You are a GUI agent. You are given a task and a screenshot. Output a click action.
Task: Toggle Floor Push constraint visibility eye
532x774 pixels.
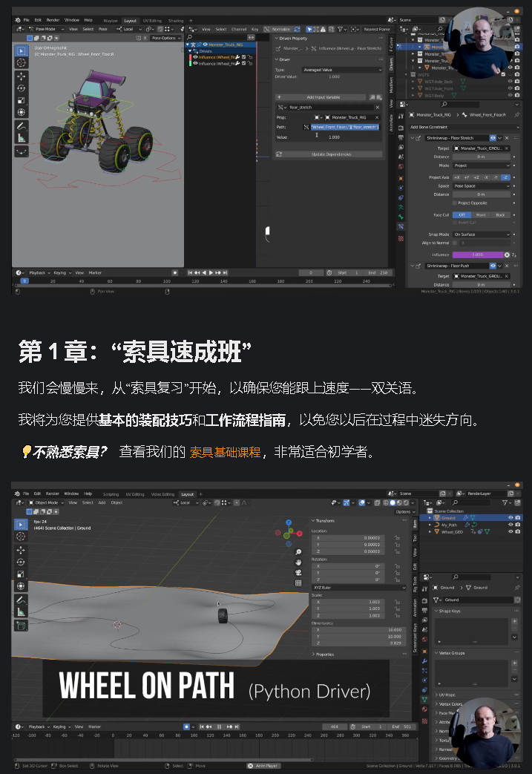click(493, 266)
